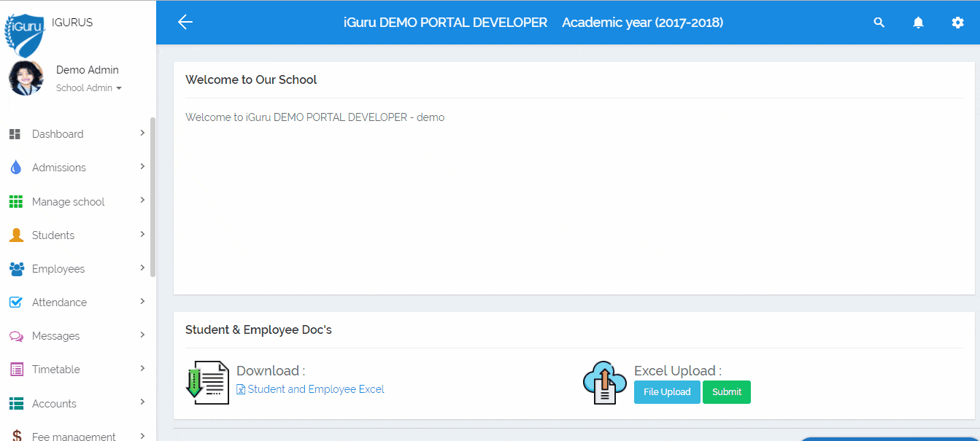Click the Students person icon
The image size is (980, 441).
(x=16, y=235)
